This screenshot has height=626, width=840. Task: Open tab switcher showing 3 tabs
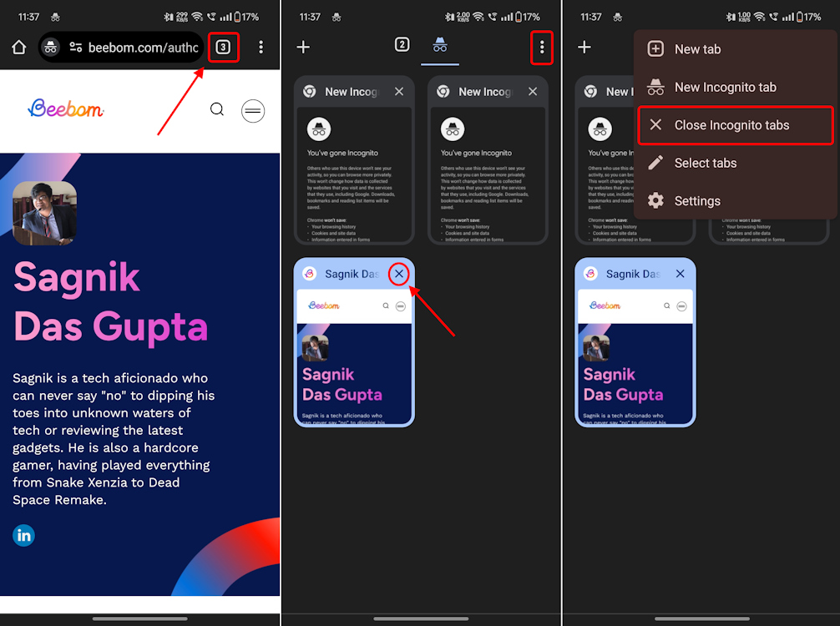223,47
